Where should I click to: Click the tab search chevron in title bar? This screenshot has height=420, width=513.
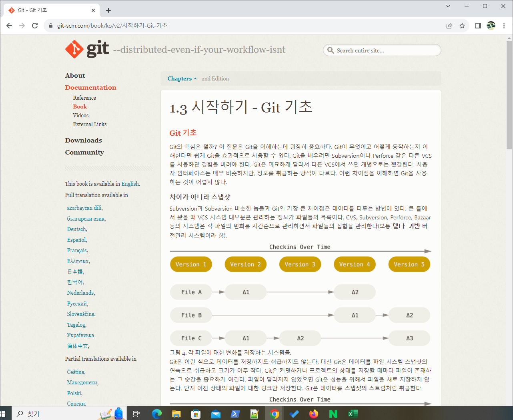(x=448, y=6)
